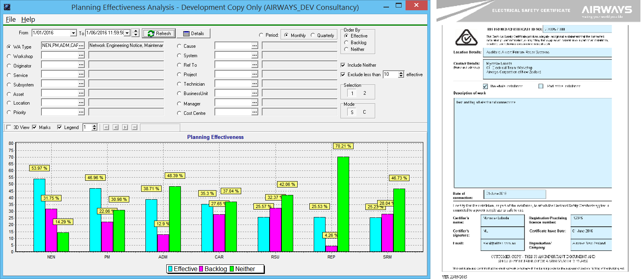Click the Effective cyan legend swatch

coord(170,269)
